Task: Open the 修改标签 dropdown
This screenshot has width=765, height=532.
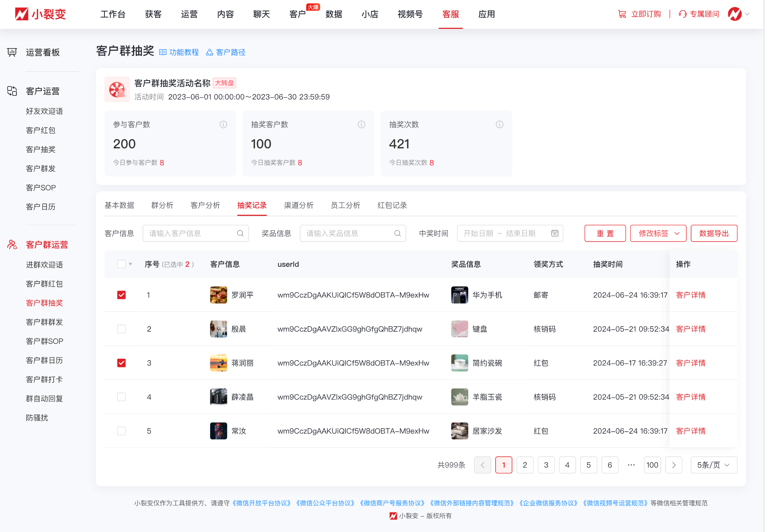Action: (658, 234)
